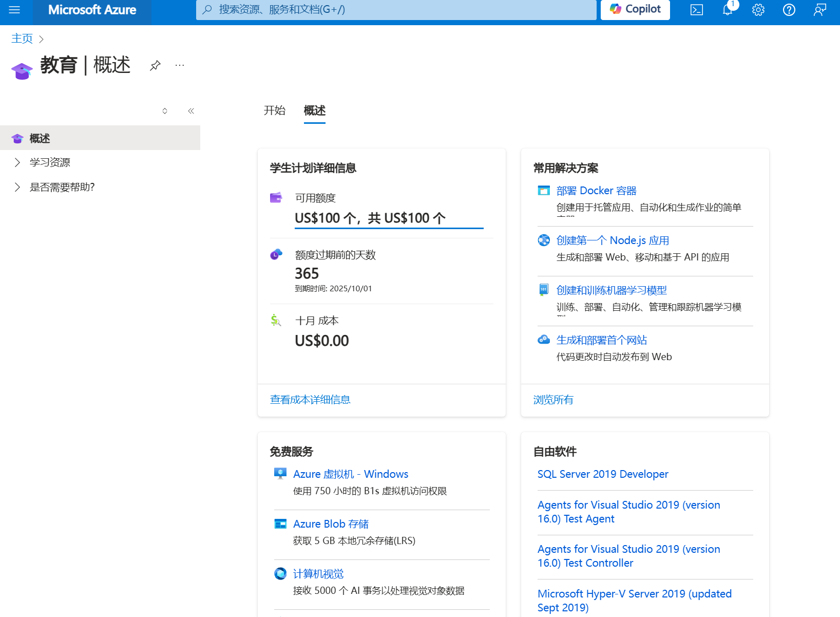Image resolution: width=840 pixels, height=617 pixels.
Task: Pin the 教育 overview page
Action: [155, 65]
